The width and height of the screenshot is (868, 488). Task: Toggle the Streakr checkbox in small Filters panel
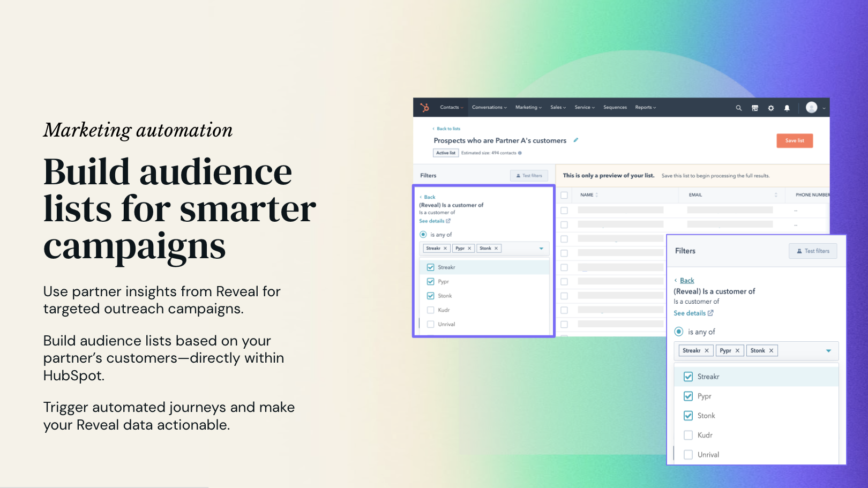[x=431, y=267]
